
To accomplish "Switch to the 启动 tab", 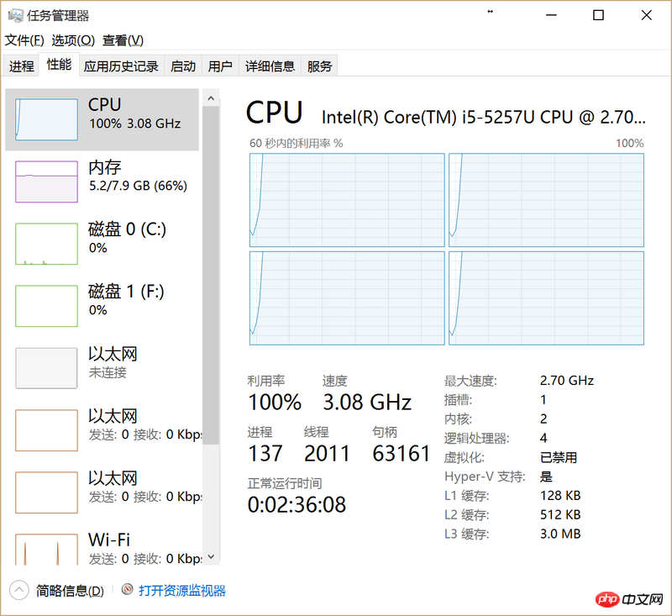I will point(183,66).
